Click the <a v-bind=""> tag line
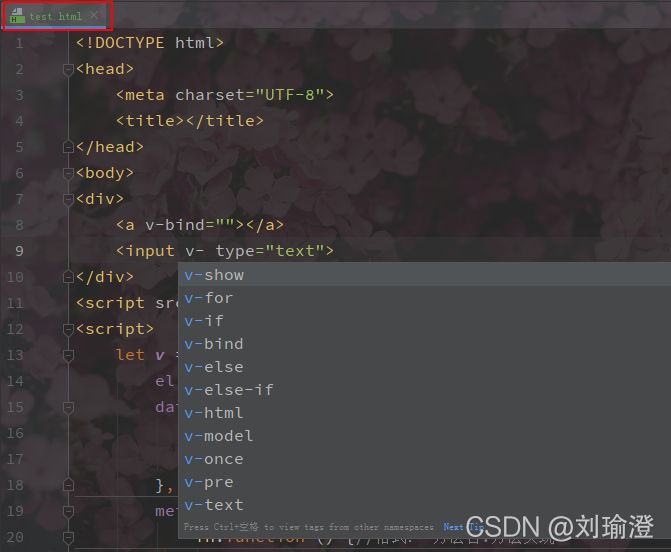Viewport: 671px width, 552px height. pos(199,225)
